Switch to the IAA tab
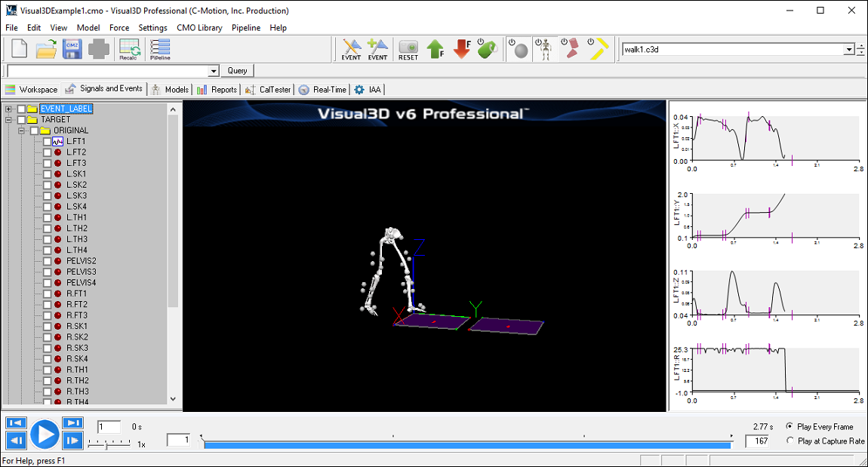The width and height of the screenshot is (868, 467). coord(368,90)
